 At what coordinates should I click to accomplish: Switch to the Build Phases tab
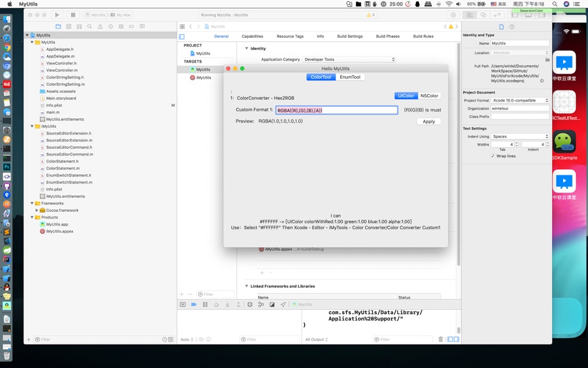[x=387, y=37]
